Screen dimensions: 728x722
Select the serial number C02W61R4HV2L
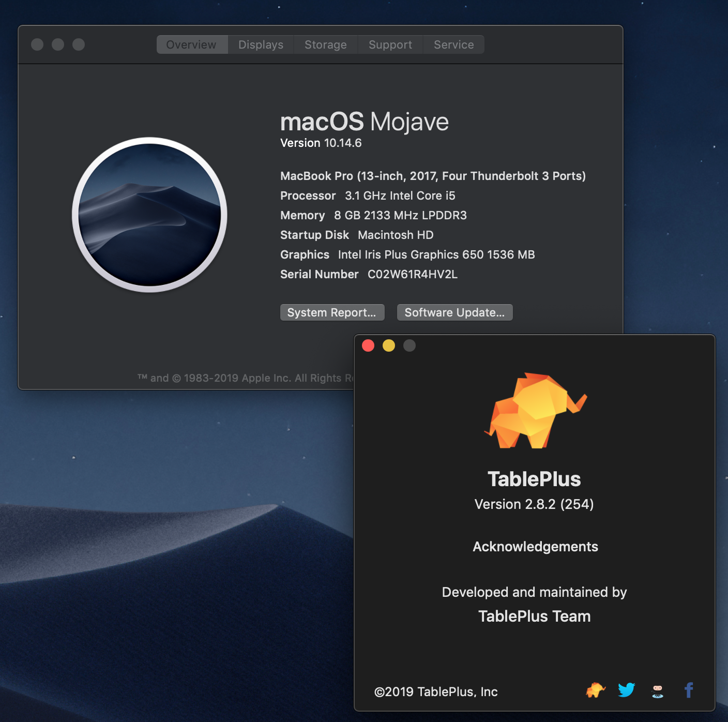[412, 274]
